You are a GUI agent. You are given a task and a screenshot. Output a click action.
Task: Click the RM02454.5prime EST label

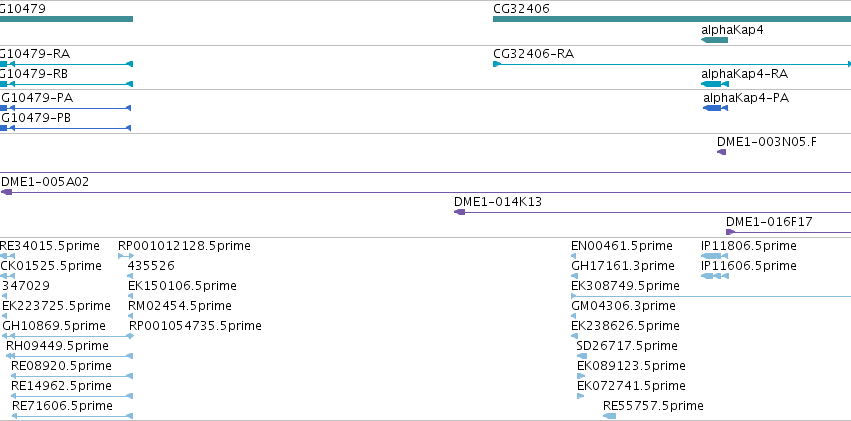click(x=180, y=305)
